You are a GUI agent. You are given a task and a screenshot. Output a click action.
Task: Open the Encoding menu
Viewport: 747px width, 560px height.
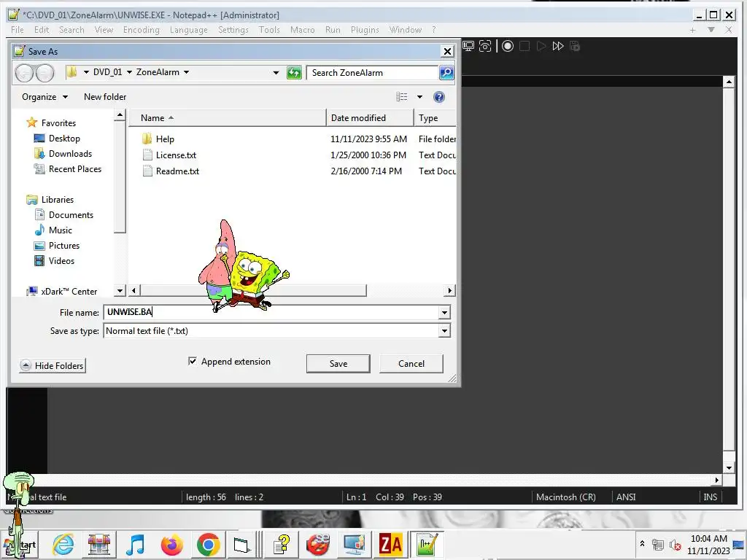point(141,29)
